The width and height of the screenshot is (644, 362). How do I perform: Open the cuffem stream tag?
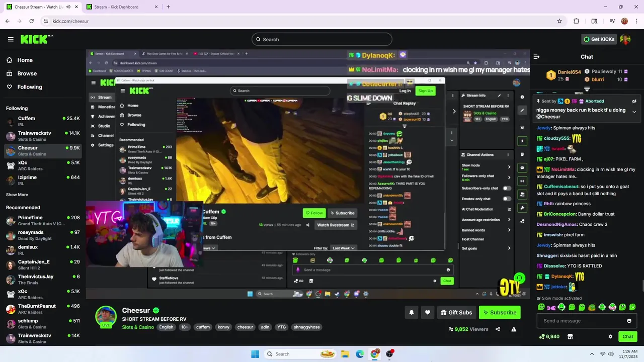(203, 327)
